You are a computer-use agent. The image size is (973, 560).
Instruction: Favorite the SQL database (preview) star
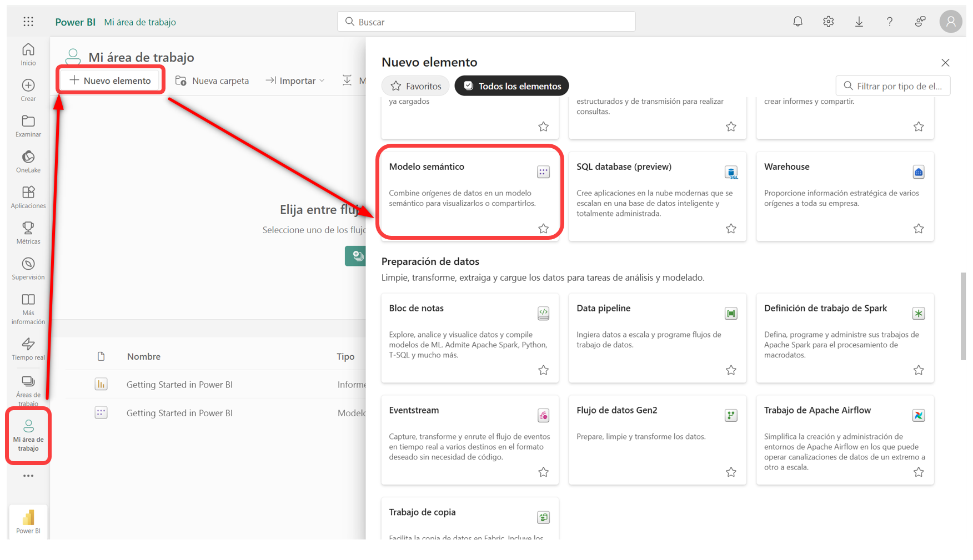[731, 229]
